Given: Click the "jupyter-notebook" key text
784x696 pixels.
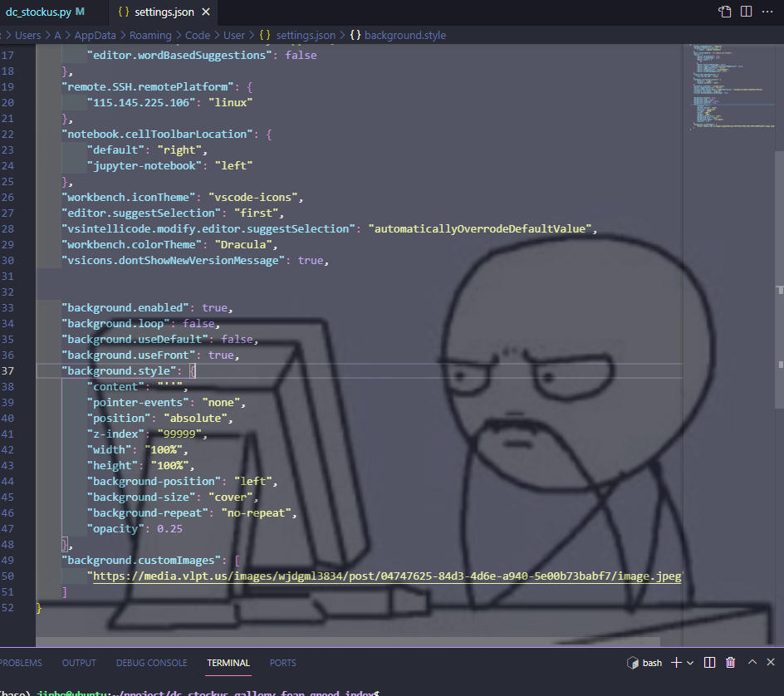Looking at the screenshot, I should pyautogui.click(x=145, y=166).
